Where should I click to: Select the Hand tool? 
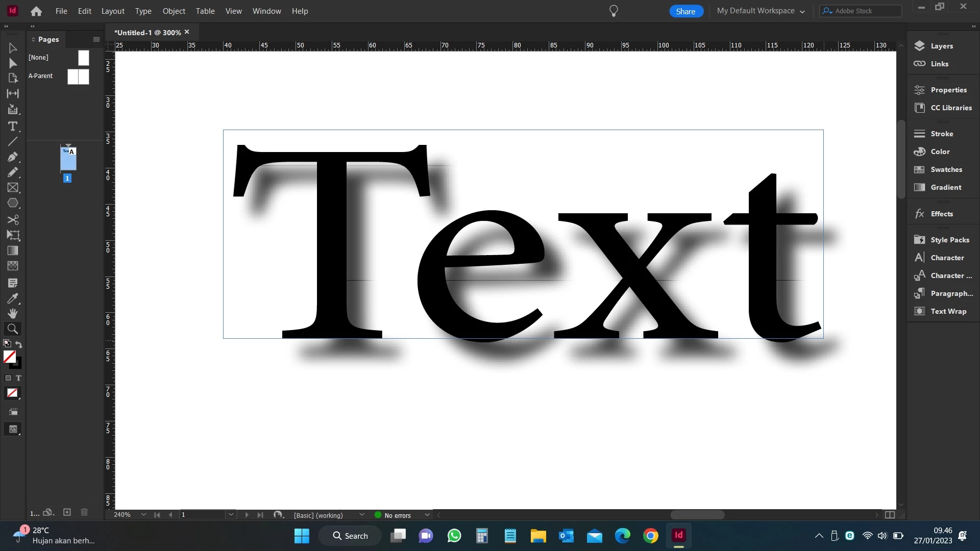13,313
